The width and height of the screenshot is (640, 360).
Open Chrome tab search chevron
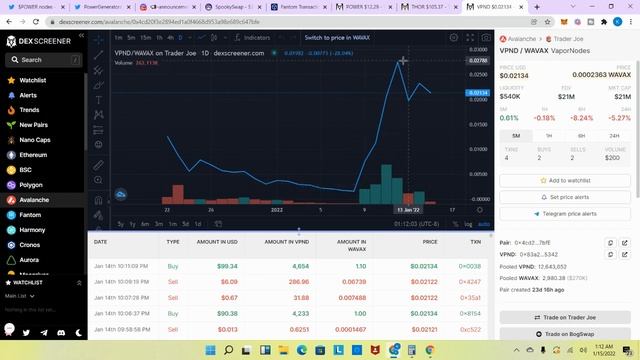pos(573,7)
